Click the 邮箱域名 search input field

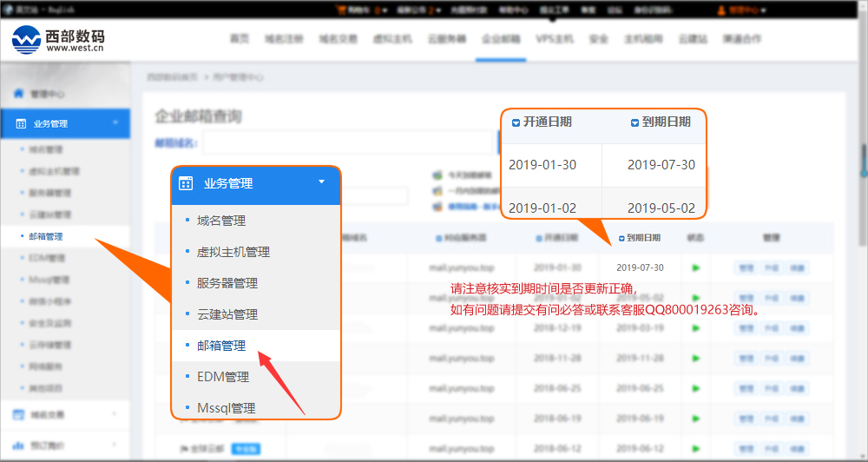coord(349,142)
